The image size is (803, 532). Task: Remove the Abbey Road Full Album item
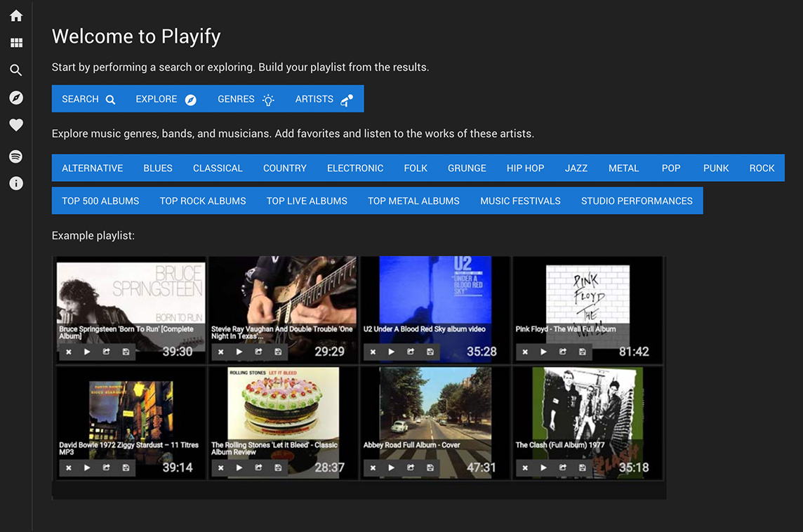click(373, 467)
